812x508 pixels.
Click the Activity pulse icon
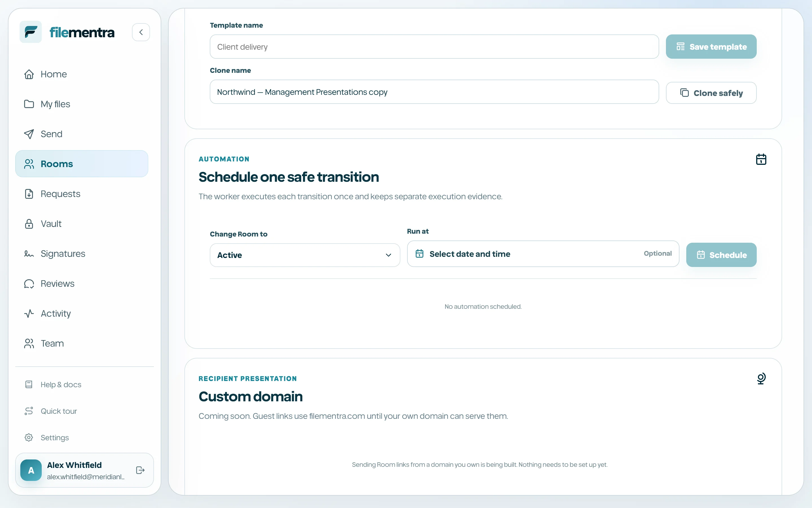pos(29,314)
